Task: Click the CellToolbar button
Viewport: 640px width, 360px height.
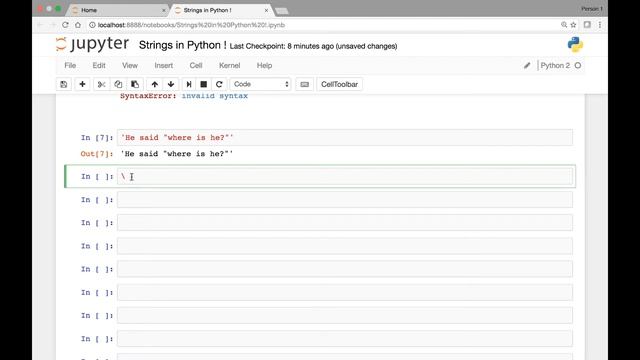Action: [x=339, y=84]
